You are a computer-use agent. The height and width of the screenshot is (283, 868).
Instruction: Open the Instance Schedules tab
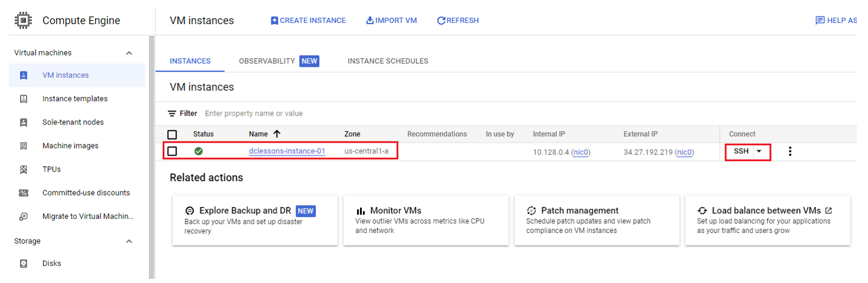(388, 61)
